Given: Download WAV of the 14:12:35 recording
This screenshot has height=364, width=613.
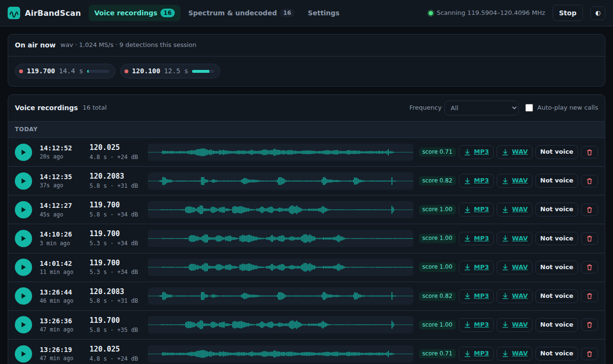Looking at the screenshot, I should pos(514,181).
